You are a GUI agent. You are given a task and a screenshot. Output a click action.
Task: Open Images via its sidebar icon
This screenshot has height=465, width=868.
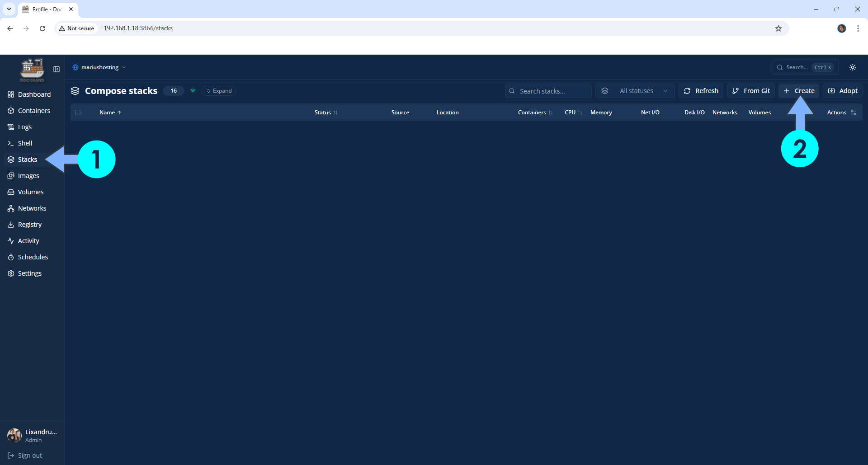(11, 175)
